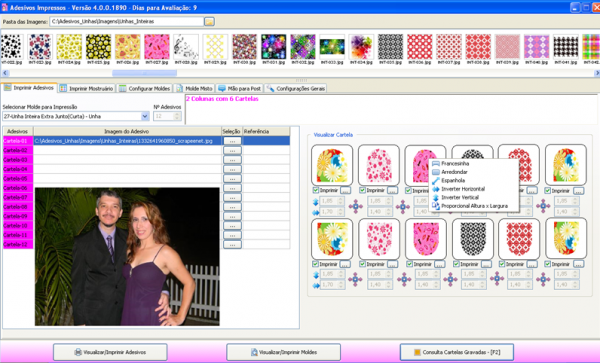Image resolution: width=600 pixels, height=363 pixels.
Task: Click the selection button for Cartela-12
Action: pyautogui.click(x=232, y=244)
